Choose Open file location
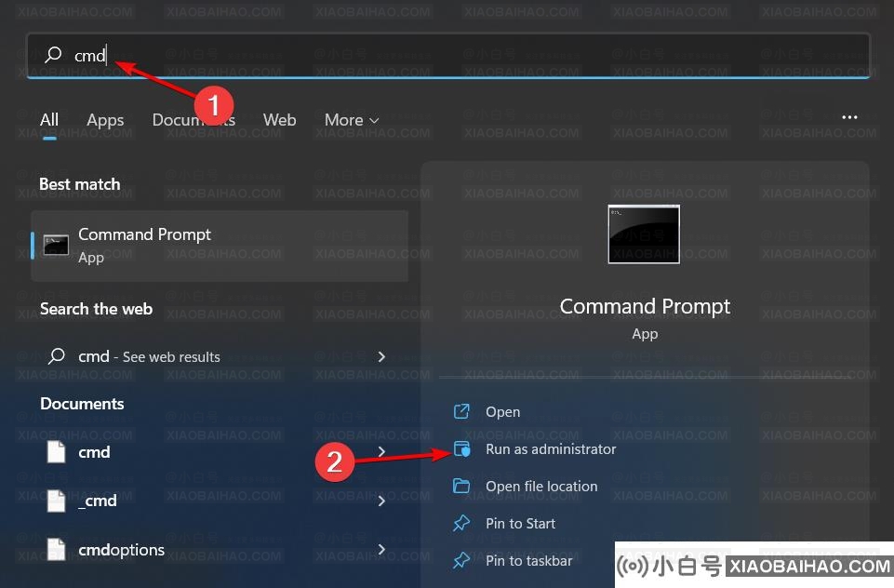The image size is (894, 588). coord(541,486)
